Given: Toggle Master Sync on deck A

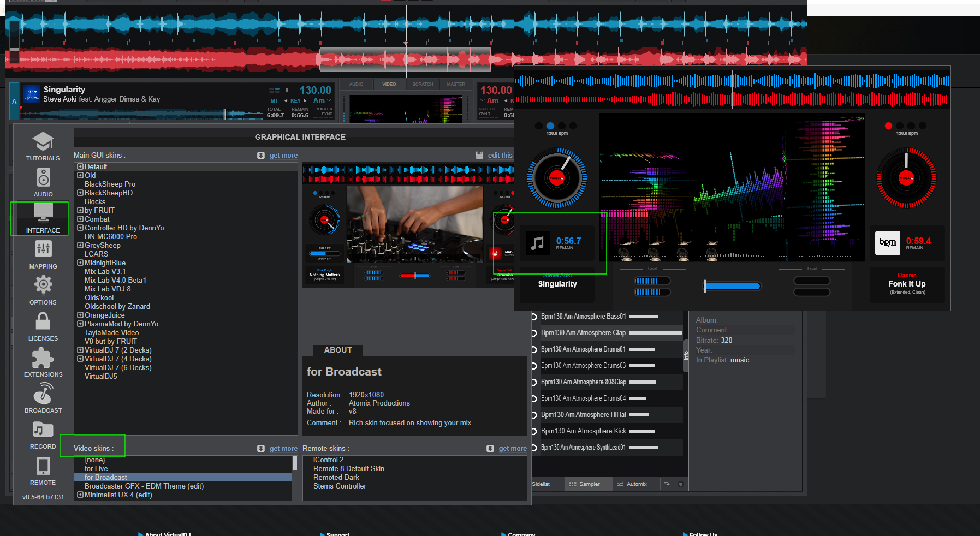Looking at the screenshot, I should coord(324,111).
